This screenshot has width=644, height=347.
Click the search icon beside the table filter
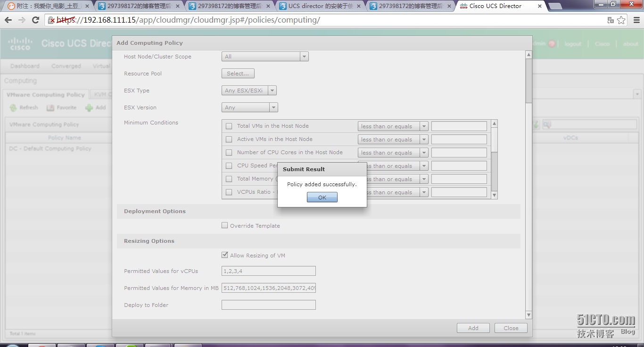coord(546,125)
